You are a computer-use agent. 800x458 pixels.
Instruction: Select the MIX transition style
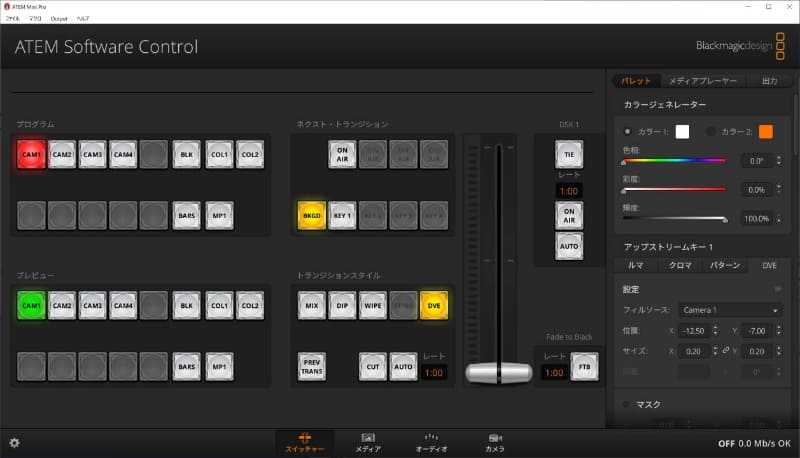[312, 305]
